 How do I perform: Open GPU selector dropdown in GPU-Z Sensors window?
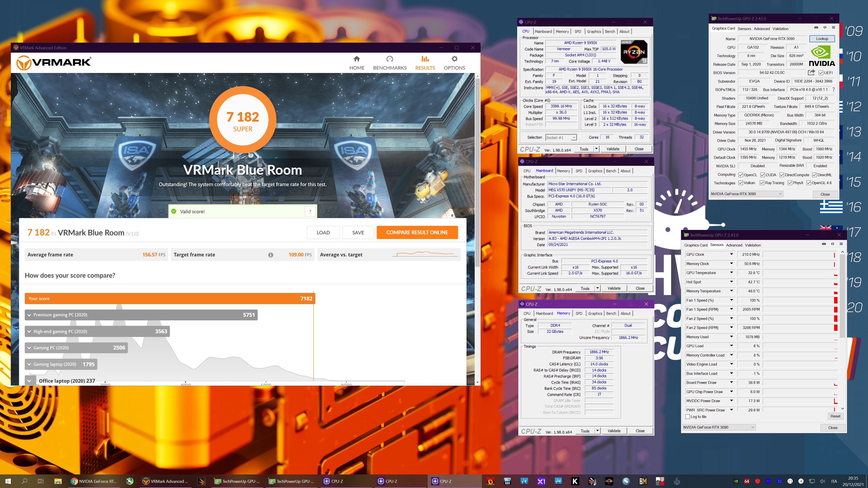pos(719,427)
